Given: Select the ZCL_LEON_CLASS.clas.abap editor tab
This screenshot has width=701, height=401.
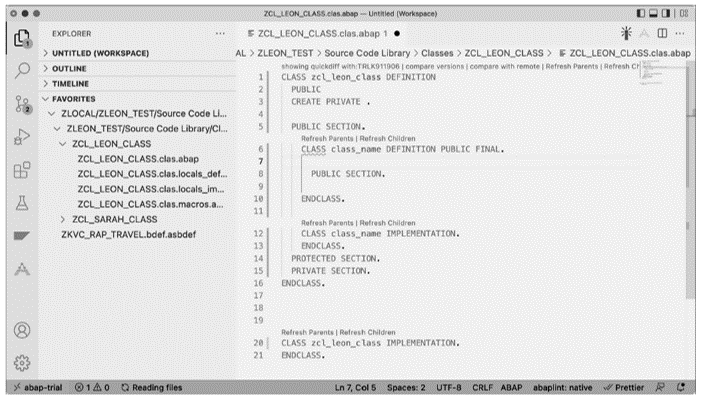Looking at the screenshot, I should click(306, 33).
